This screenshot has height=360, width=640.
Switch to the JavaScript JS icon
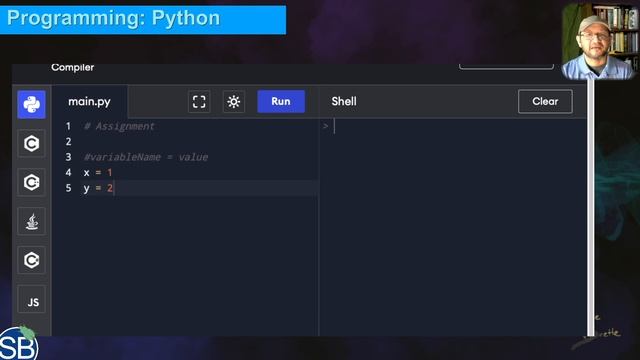[x=31, y=299]
